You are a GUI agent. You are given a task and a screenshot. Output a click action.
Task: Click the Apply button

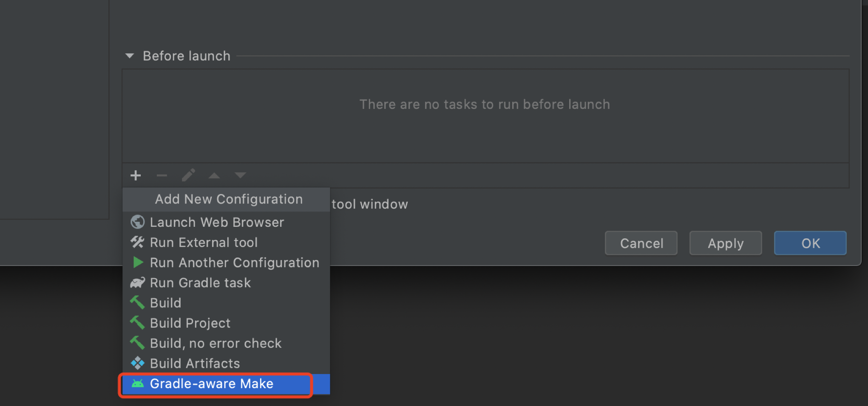coord(725,243)
